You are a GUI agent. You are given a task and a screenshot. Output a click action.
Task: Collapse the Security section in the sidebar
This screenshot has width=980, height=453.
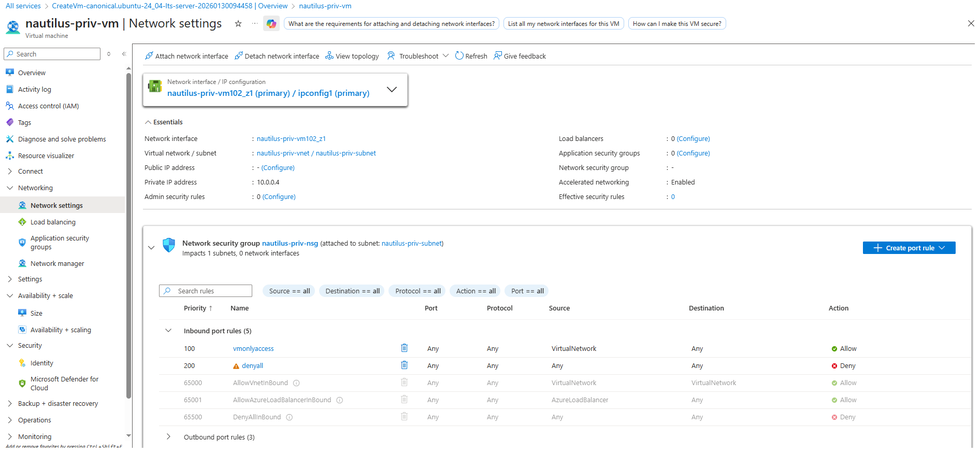(x=10, y=345)
